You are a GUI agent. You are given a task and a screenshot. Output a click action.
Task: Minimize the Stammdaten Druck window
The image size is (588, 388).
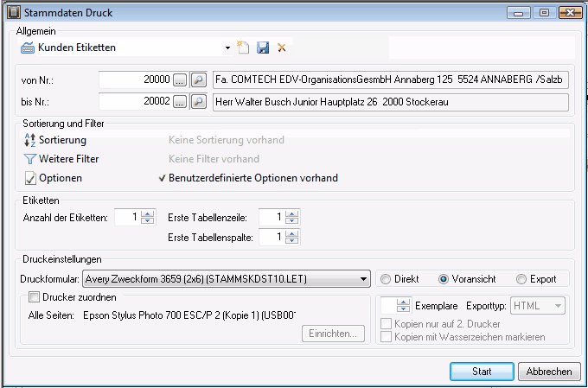(518, 13)
